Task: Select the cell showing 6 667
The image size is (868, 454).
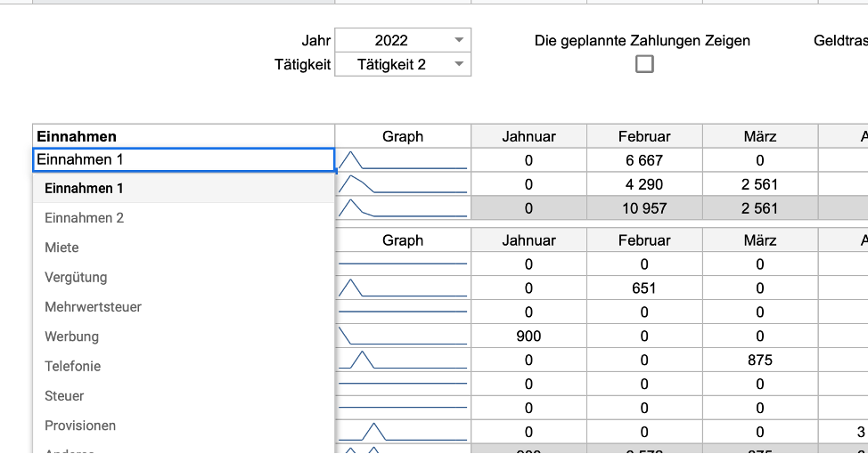Action: 644,160
